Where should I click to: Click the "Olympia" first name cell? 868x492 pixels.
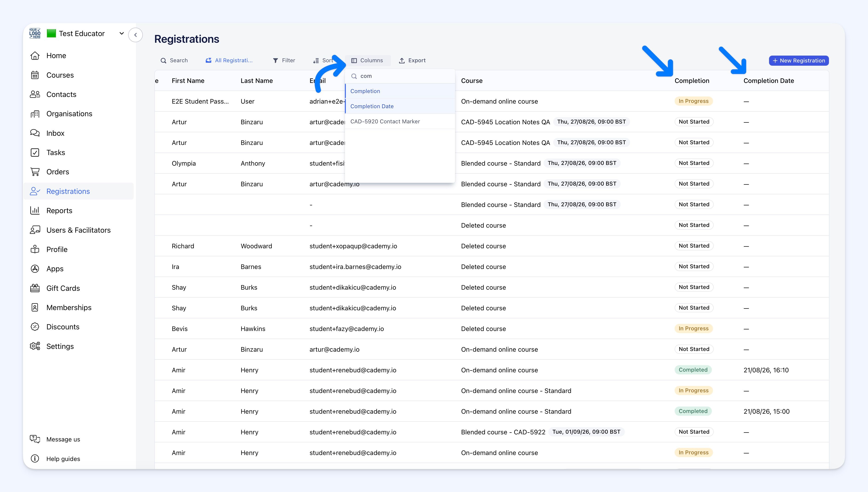pos(184,164)
